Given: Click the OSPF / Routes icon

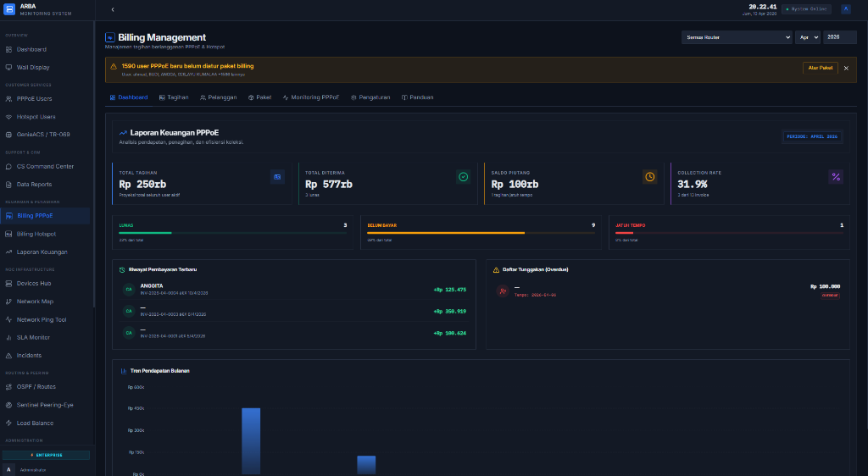Looking at the screenshot, I should 8,387.
